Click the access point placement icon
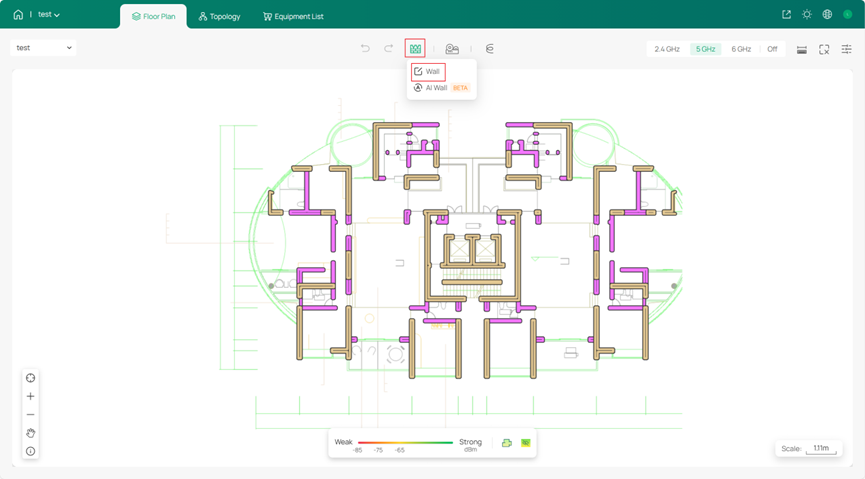The image size is (865, 479). (x=452, y=48)
